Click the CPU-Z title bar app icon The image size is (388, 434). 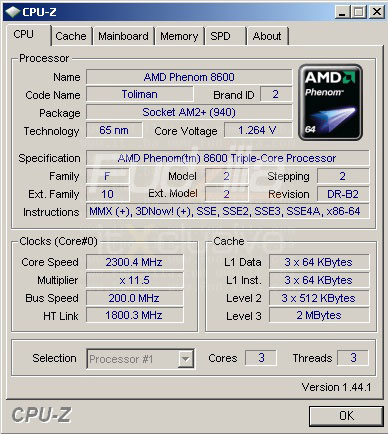pos(13,12)
